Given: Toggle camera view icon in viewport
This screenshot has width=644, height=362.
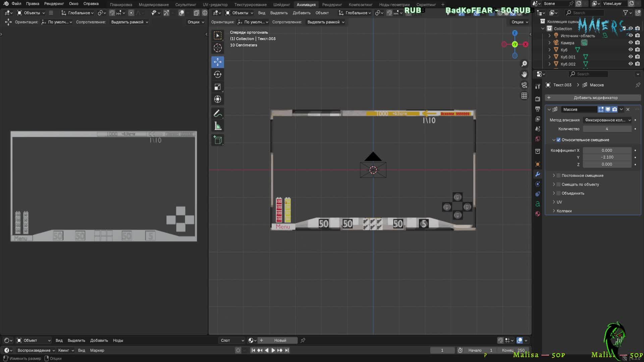Looking at the screenshot, I should pos(524,85).
